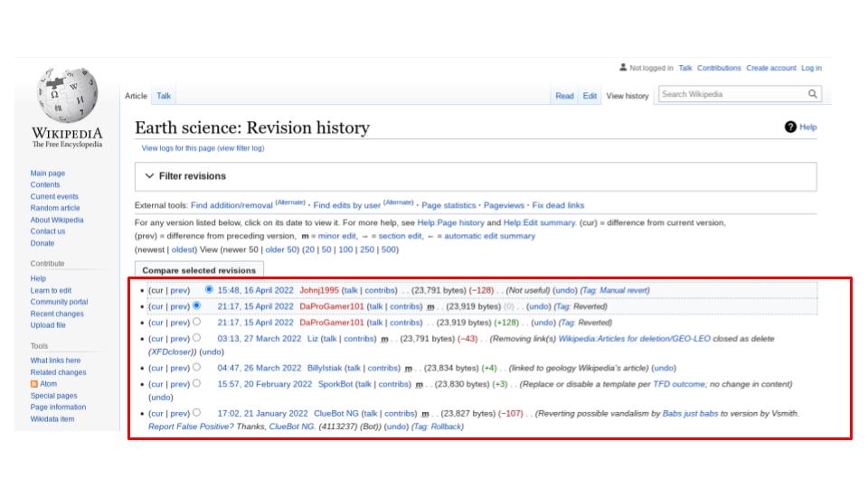
Task: Expand the Filter revisions section
Action: [x=150, y=176]
